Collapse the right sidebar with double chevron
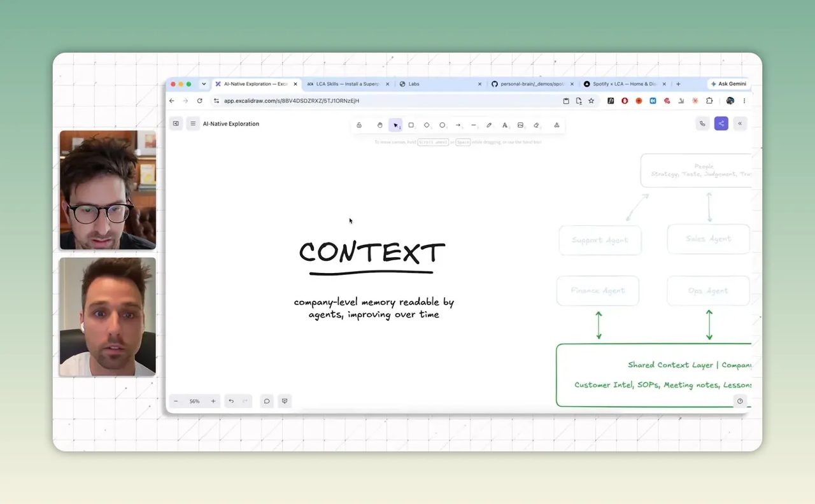Image resolution: width=815 pixels, height=504 pixels. (x=740, y=124)
